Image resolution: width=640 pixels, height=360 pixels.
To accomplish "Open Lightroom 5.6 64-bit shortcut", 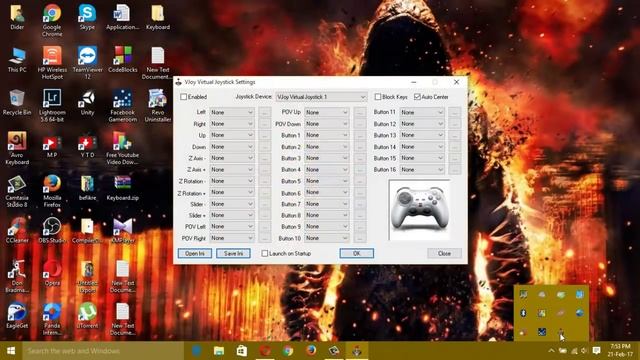I will pos(52,105).
